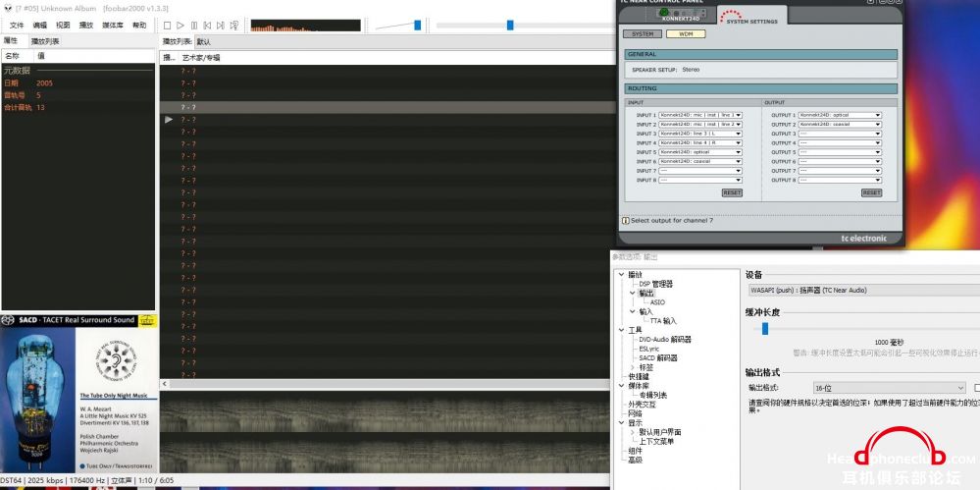
Task: Open the OUTPUT 3 routing dropdown
Action: (840, 134)
